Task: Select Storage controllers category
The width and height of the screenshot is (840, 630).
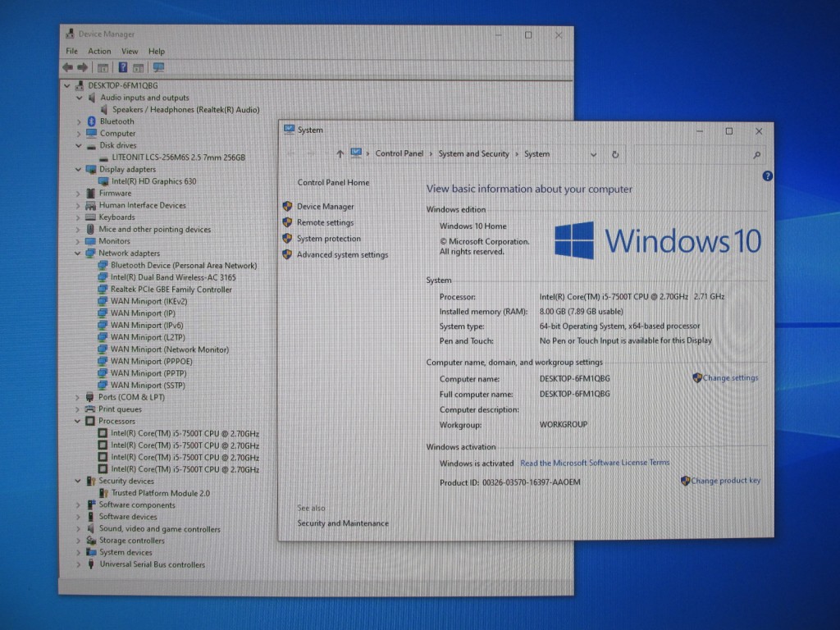Action: click(132, 541)
